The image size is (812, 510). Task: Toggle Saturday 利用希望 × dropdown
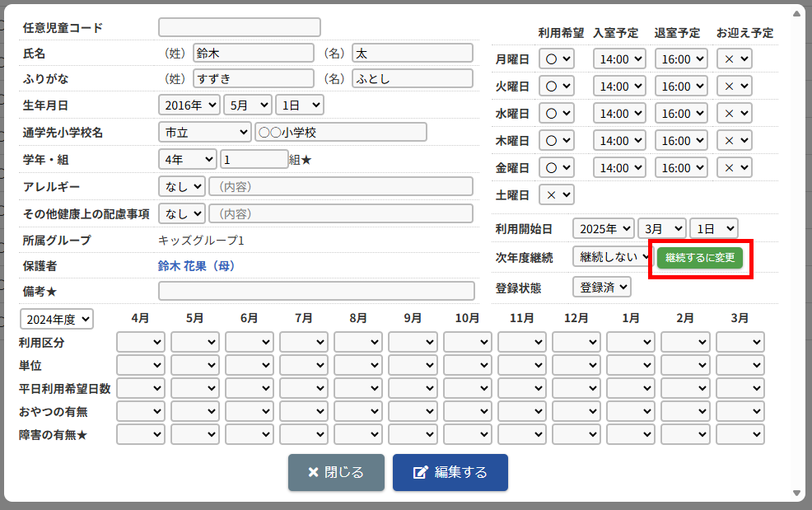coord(556,194)
